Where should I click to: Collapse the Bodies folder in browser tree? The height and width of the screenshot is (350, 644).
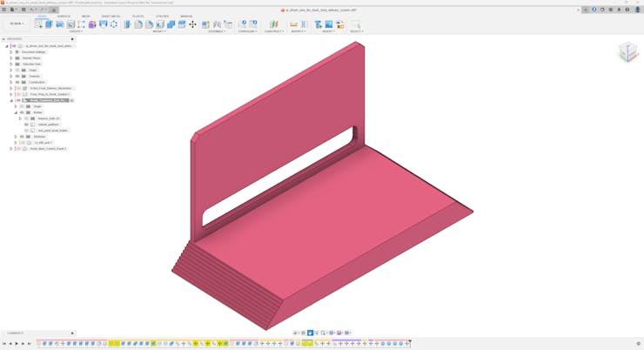pos(16,112)
